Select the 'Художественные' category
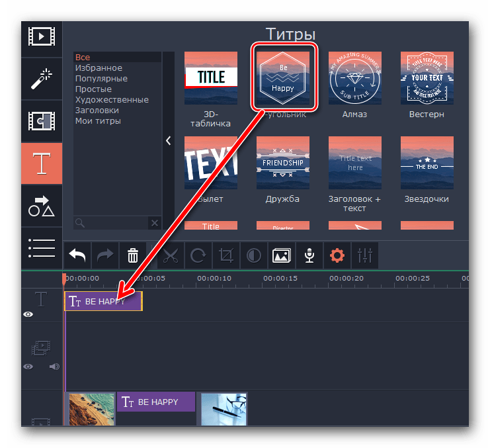The image size is (490, 448). click(112, 100)
